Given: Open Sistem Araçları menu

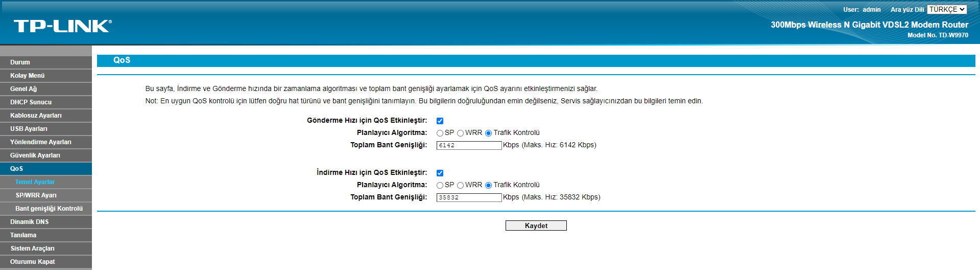Looking at the screenshot, I should coord(46,249).
